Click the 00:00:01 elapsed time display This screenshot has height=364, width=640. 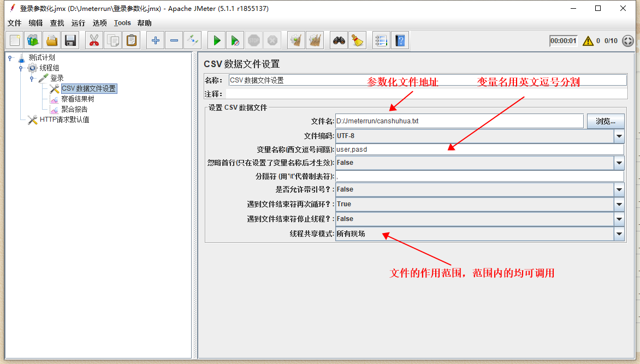563,41
